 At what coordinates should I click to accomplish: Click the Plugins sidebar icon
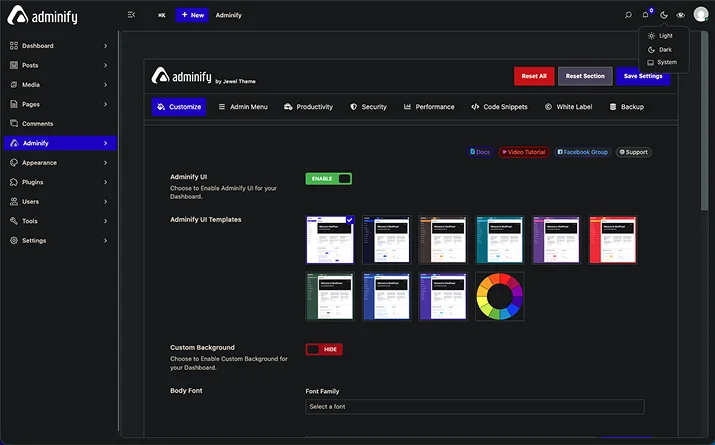14,182
